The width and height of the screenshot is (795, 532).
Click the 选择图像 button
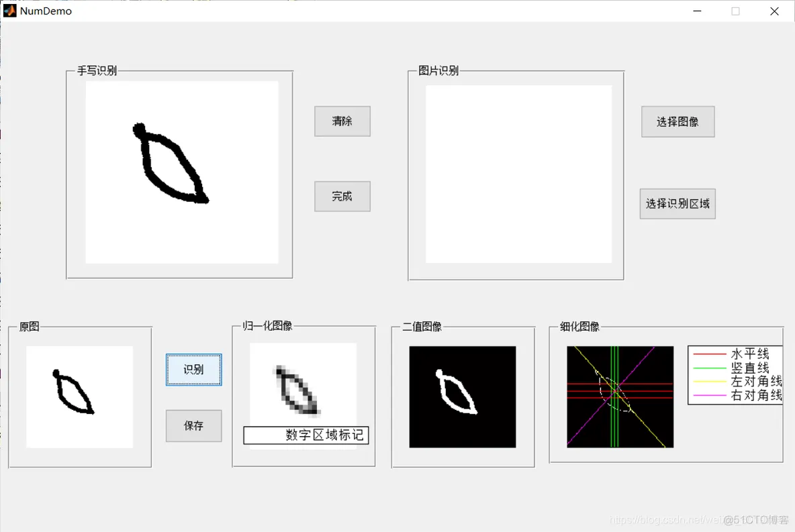tap(678, 121)
